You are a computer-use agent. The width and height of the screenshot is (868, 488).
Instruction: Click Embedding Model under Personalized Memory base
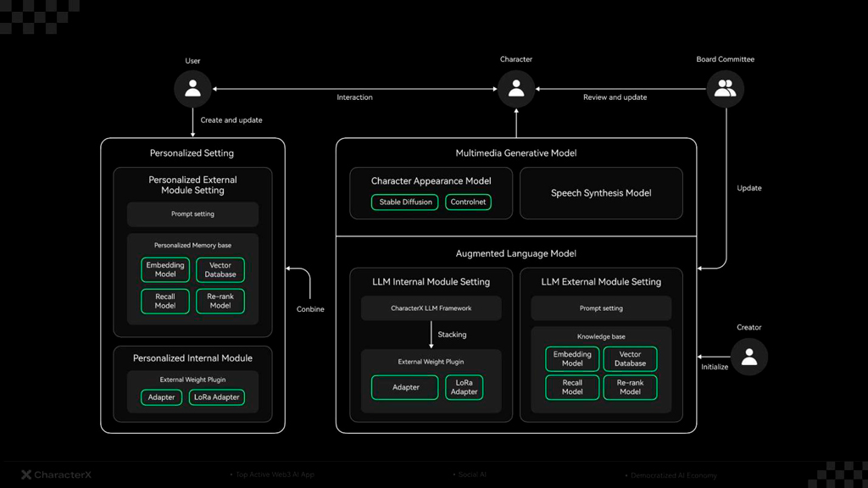165,269
